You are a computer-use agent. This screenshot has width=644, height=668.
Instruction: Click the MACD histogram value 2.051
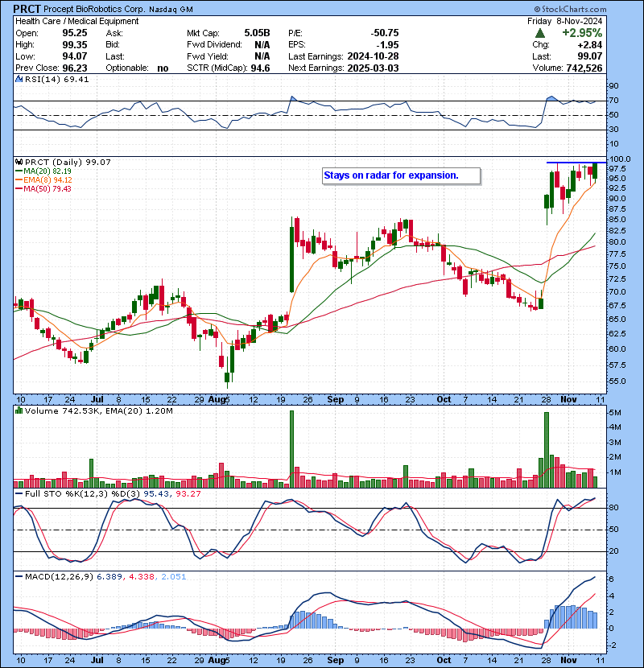click(x=173, y=577)
